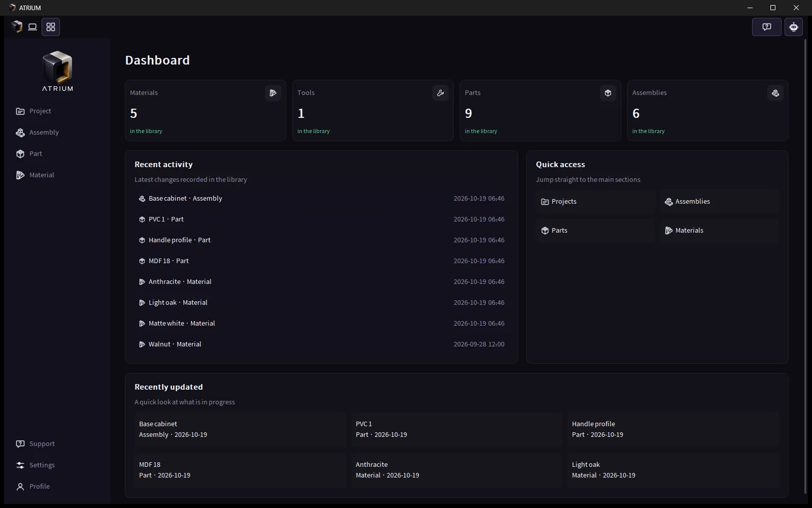Click the Walnut timestamp 2026-09-28 12:00
Image resolution: width=812 pixels, height=508 pixels.
point(479,344)
